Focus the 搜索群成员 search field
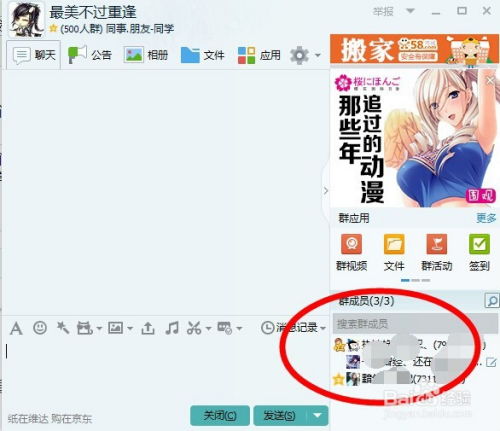The width and height of the screenshot is (500, 431). (415, 324)
